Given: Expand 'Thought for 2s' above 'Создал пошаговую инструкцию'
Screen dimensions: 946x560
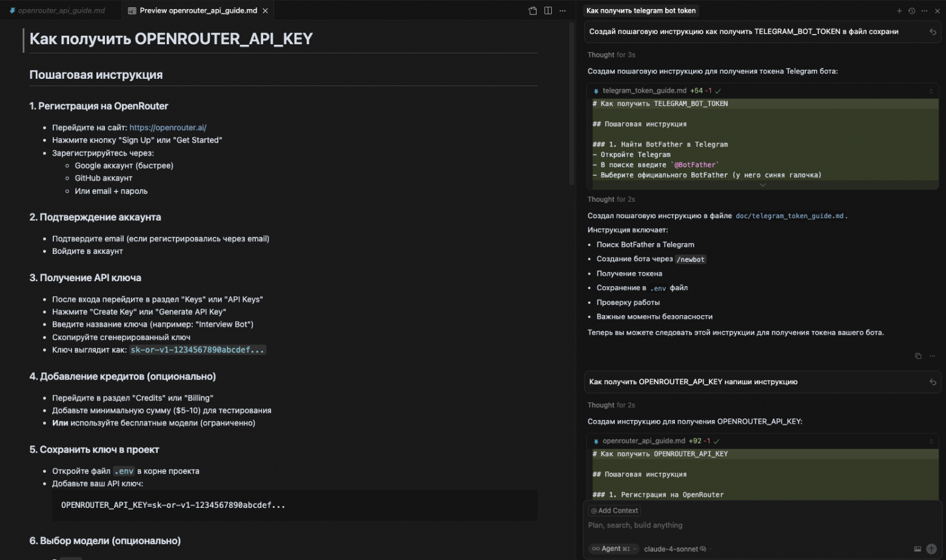Looking at the screenshot, I should 611,199.
